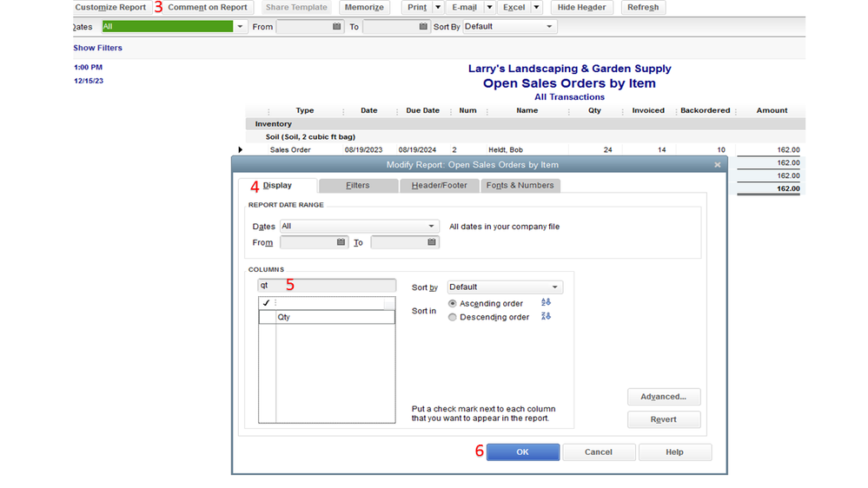The height and width of the screenshot is (488, 868).
Task: Expand toolbar Dates dropdown showing All
Action: pos(240,27)
